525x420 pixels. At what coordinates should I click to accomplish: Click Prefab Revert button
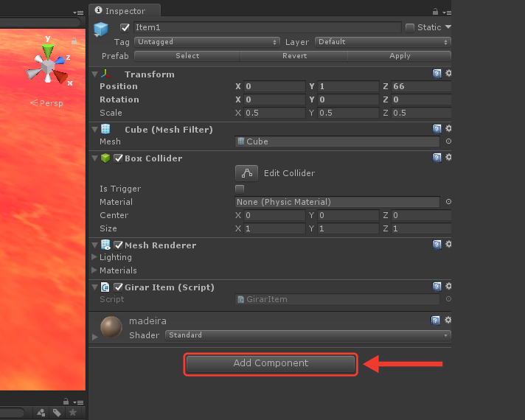click(294, 56)
